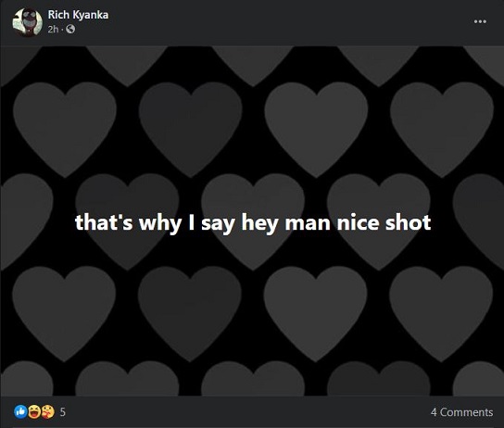Open the 2h timestamp permalink
This screenshot has width=504, height=428.
53,30
